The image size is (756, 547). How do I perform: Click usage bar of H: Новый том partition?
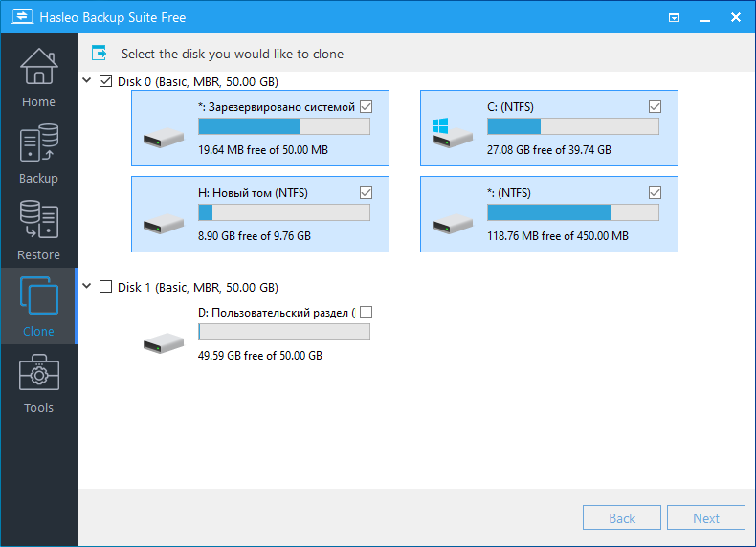(284, 212)
